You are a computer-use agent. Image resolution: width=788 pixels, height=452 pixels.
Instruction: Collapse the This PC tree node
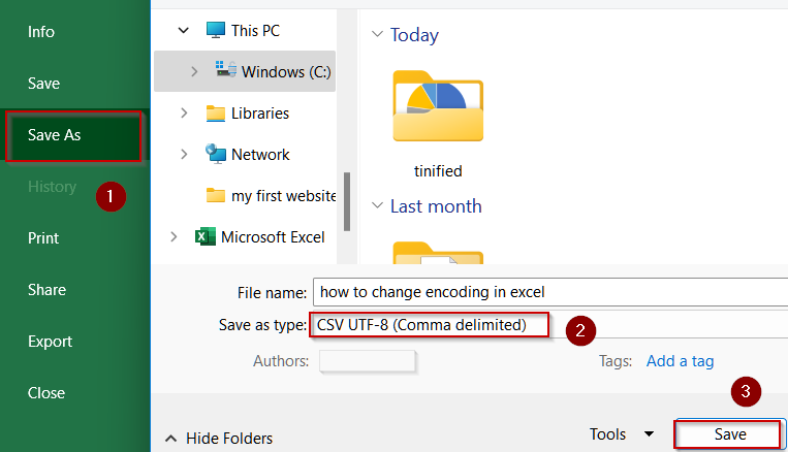[183, 30]
